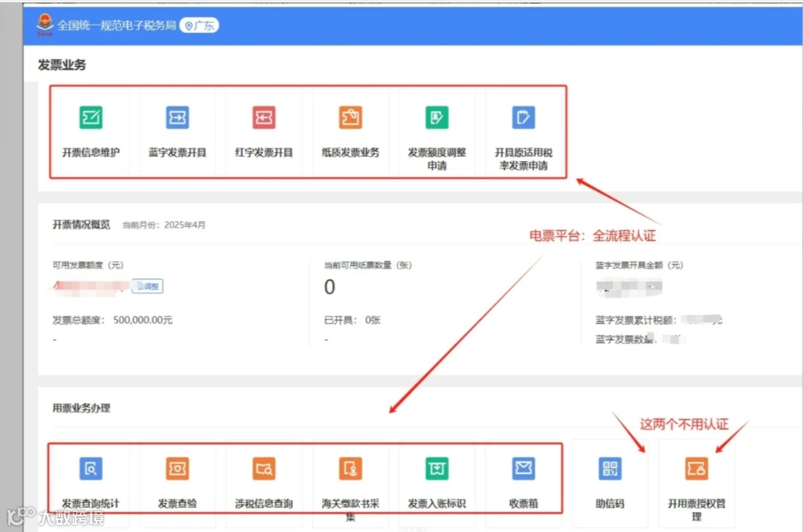Click 调整 to adjust available invoice quota
Image resolution: width=803 pixels, height=532 pixels.
click(x=146, y=285)
